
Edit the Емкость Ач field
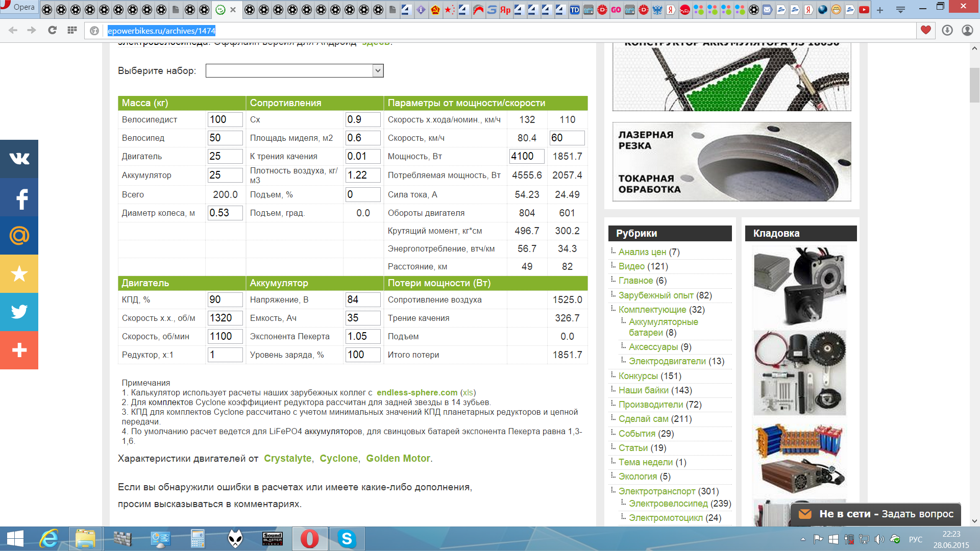pyautogui.click(x=363, y=318)
